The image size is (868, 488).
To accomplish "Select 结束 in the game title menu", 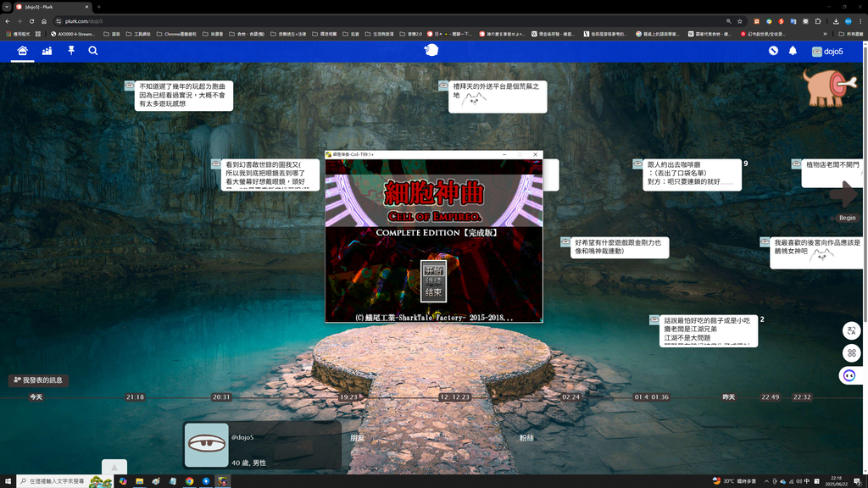I will click(x=433, y=292).
